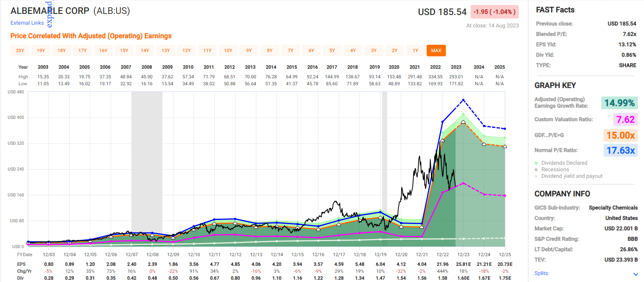Viewport: 644px width, 282px height.
Task: Click the 12/25 orange line triangle marker
Action: 505,146
